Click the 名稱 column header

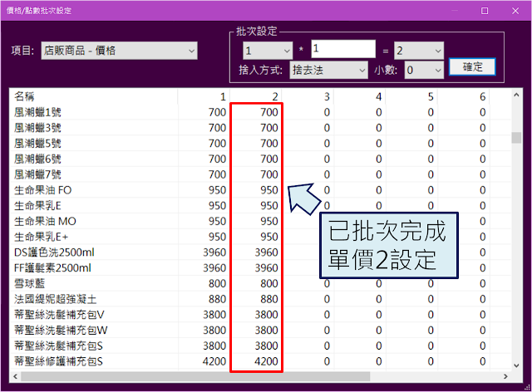(x=94, y=96)
